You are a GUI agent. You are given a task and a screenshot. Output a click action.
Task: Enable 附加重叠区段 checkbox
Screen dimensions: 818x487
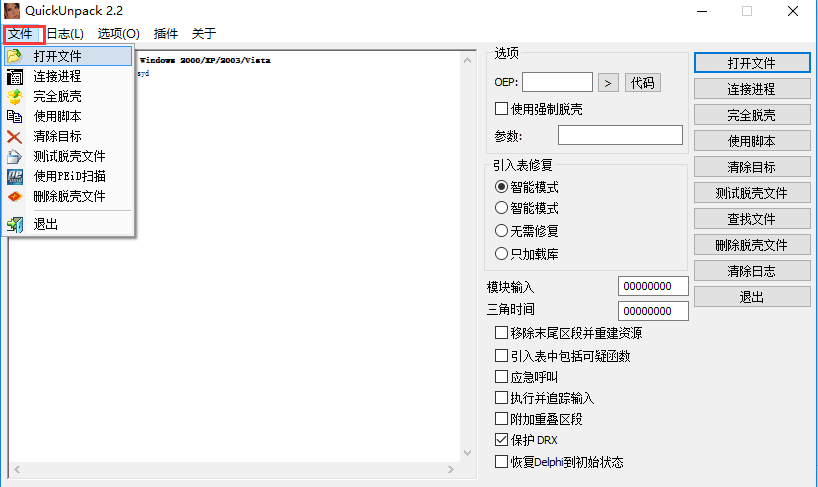(501, 419)
